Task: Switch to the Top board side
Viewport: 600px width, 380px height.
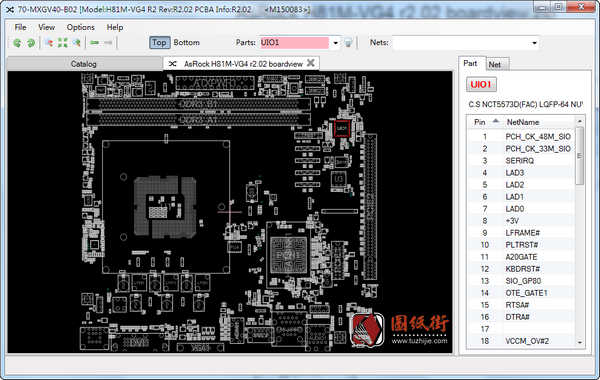Action: click(x=159, y=42)
